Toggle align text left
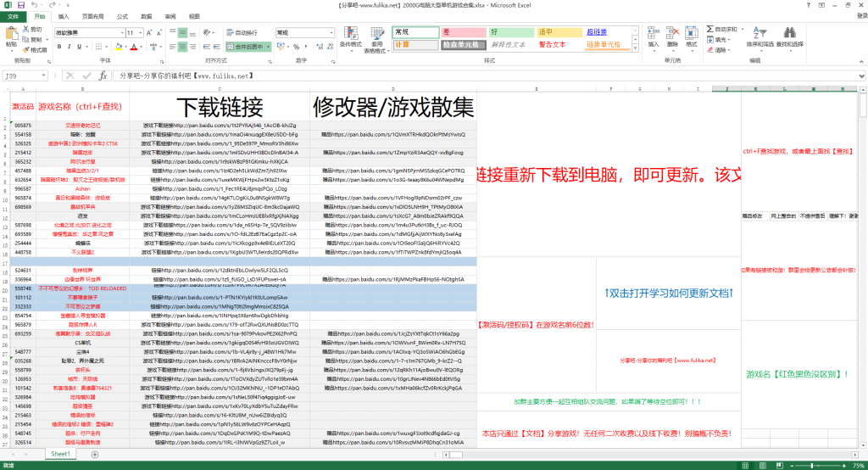Viewport: 868px width, 470px height. click(x=172, y=47)
